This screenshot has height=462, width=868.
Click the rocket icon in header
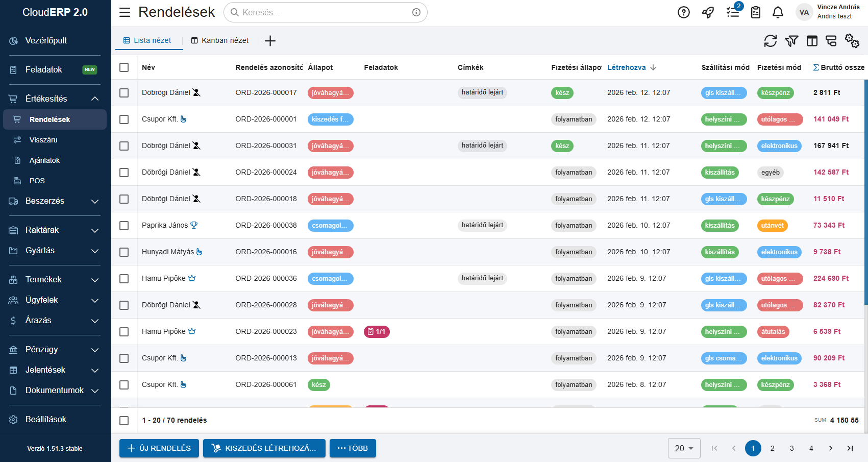[x=708, y=12]
